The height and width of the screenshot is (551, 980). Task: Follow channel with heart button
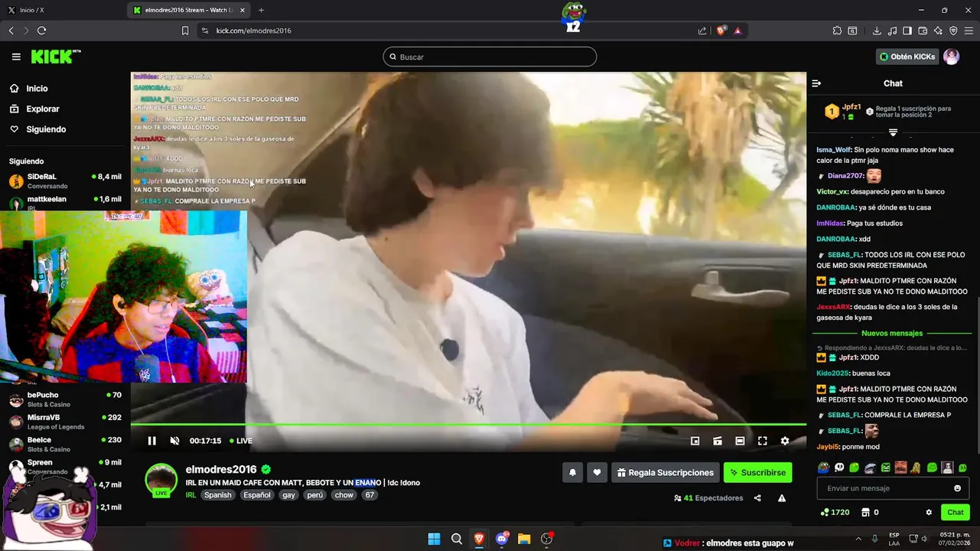(597, 473)
